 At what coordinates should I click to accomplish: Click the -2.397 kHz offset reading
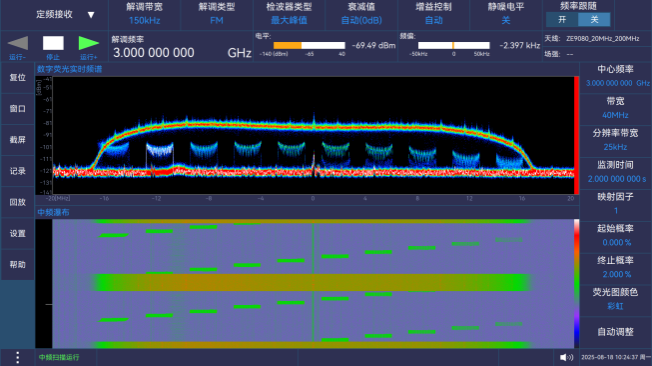tap(520, 45)
